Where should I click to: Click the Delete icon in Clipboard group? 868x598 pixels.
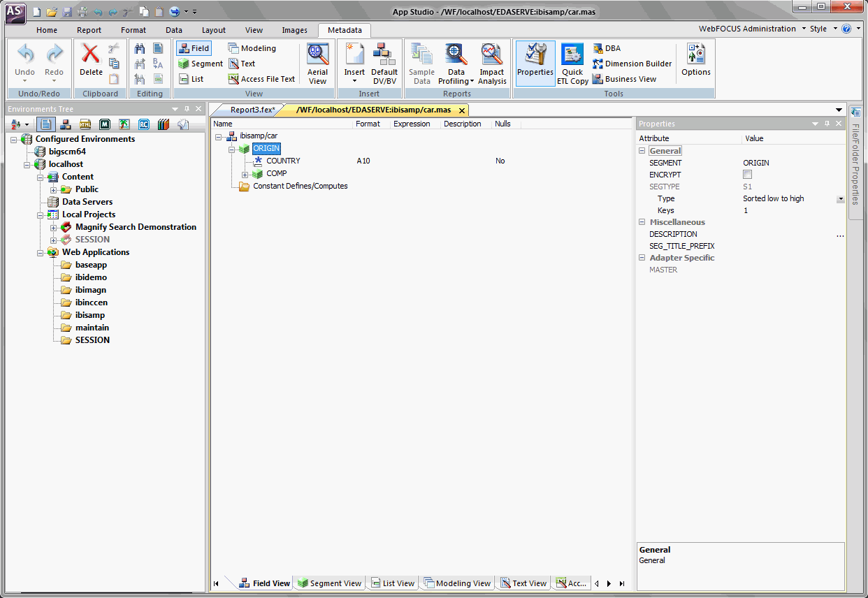pyautogui.click(x=91, y=54)
